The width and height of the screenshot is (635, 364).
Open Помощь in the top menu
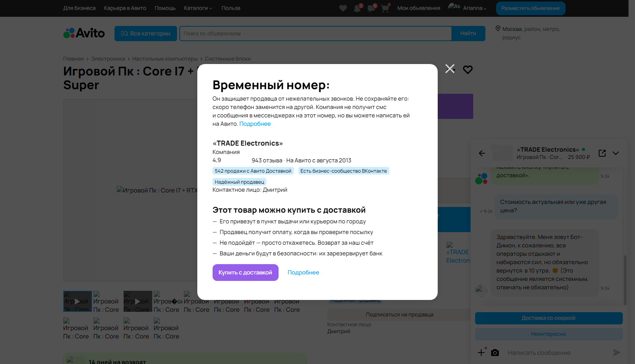coord(165,8)
